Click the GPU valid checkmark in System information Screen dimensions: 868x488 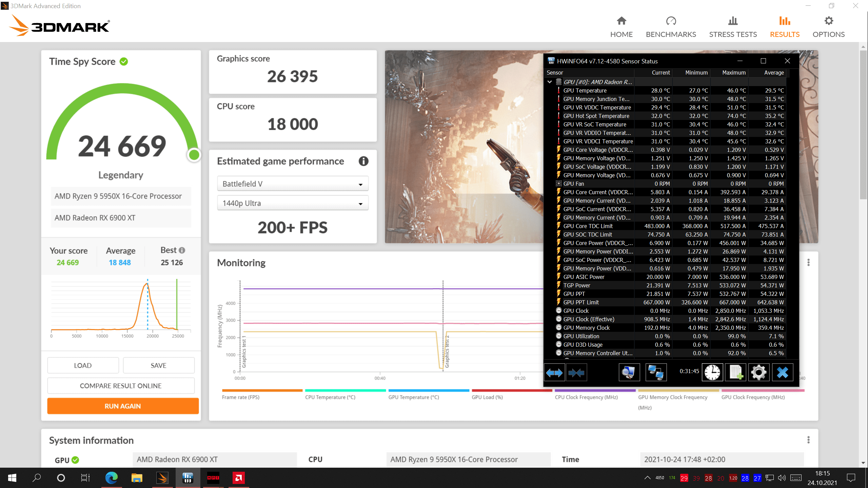(75, 460)
